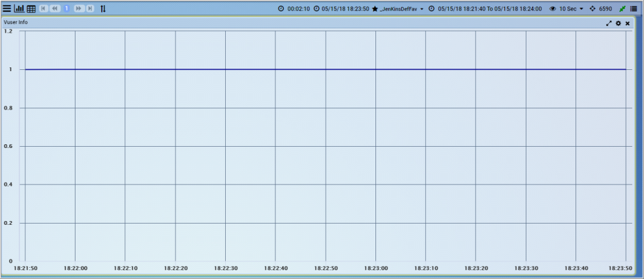Image resolution: width=644 pixels, height=279 pixels.
Task: Click elapsed duration 00:02:10
Action: (299, 9)
